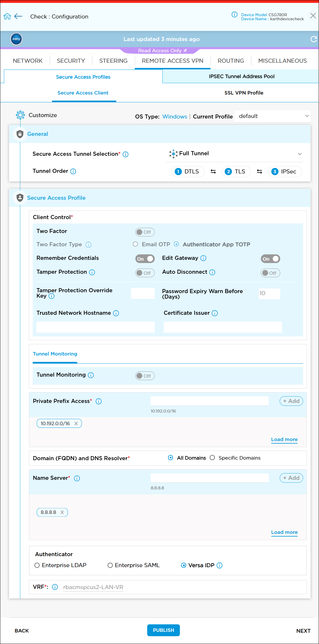Click info icon next to Versa IDP
Screen dimensions: 319x644
click(x=220, y=565)
